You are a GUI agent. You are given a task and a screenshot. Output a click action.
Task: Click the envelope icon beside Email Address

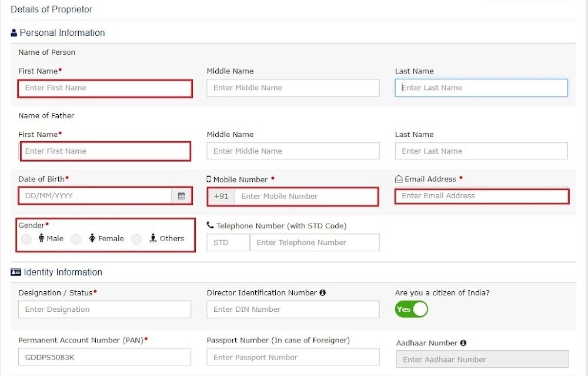pyautogui.click(x=399, y=179)
